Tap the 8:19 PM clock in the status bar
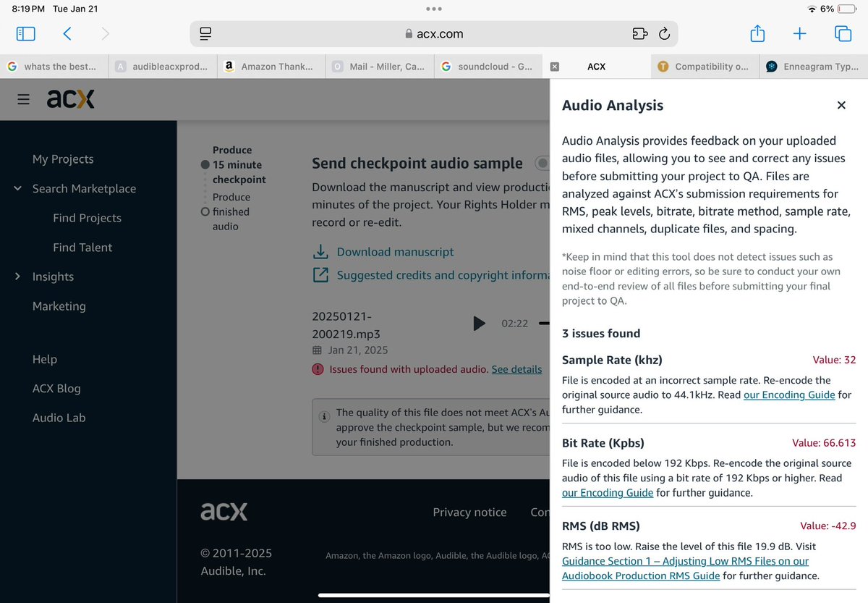The image size is (868, 603). click(28, 9)
